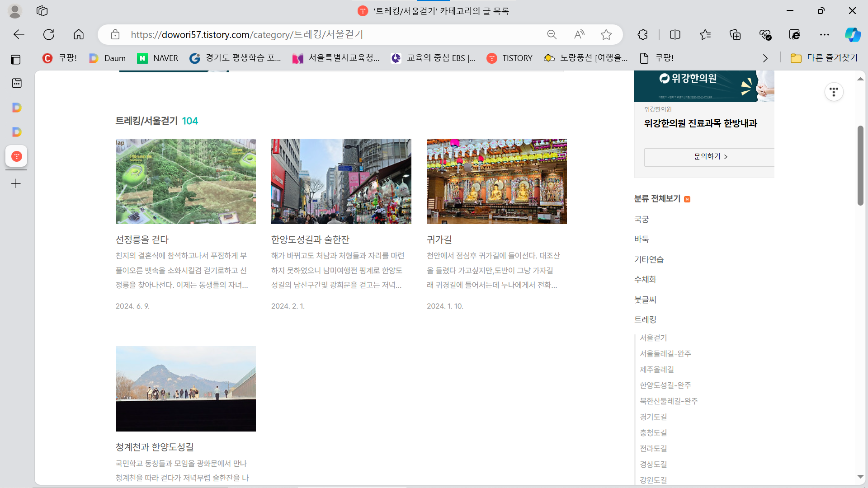Open the 다른 즐겨찾기 folder

click(824, 58)
